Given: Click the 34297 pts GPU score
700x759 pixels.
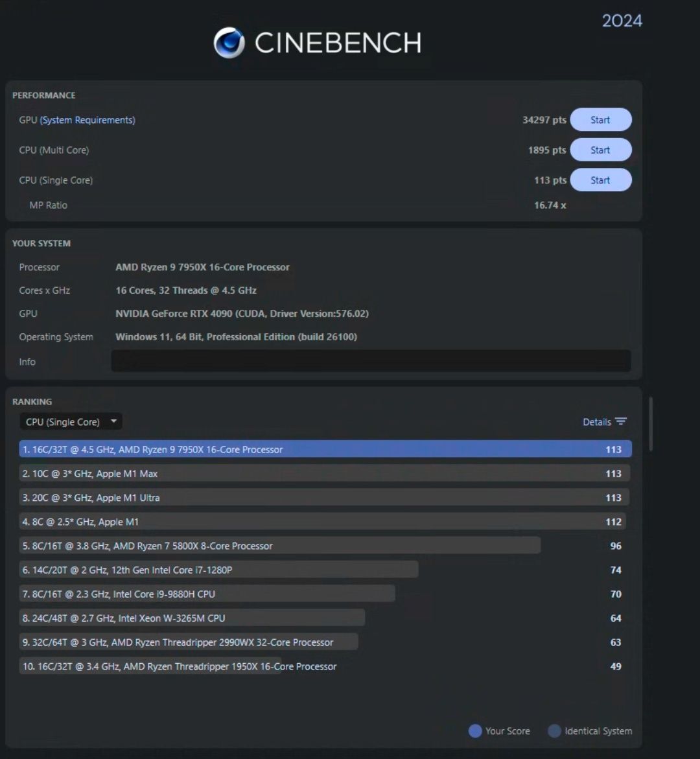Looking at the screenshot, I should point(544,119).
